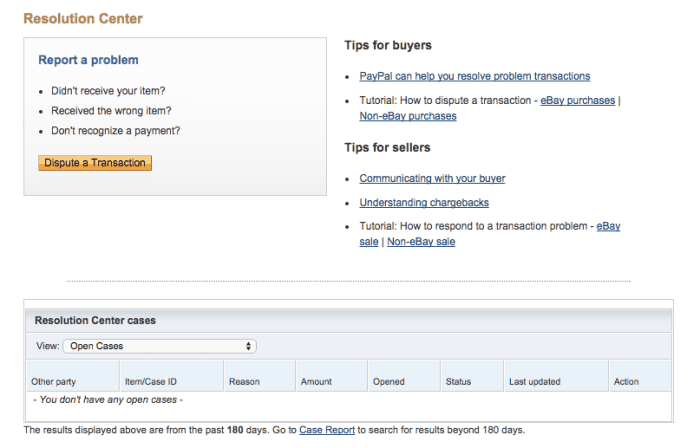Open the View Open Cases dropdown

[159, 346]
